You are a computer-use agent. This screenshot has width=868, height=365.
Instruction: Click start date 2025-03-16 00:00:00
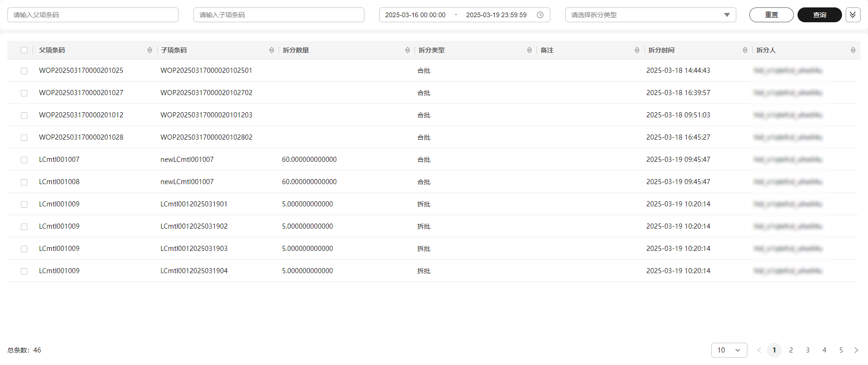click(x=415, y=15)
